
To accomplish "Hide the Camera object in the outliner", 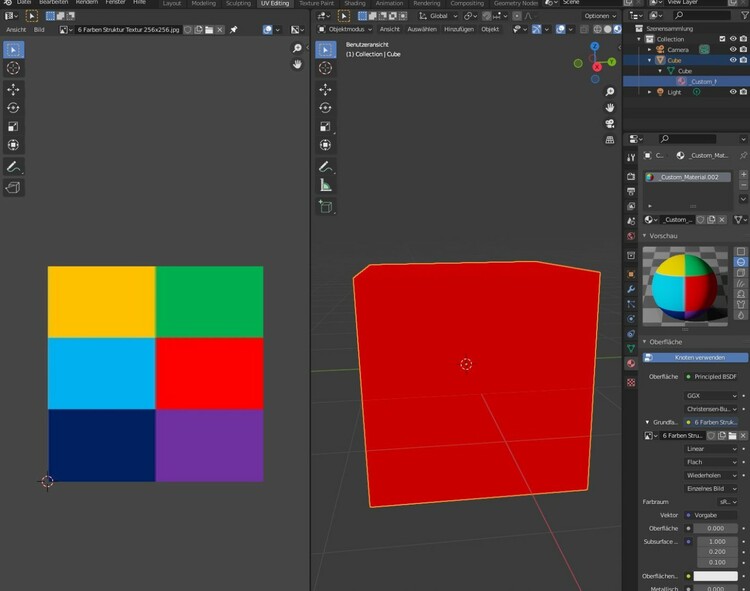I will [733, 49].
